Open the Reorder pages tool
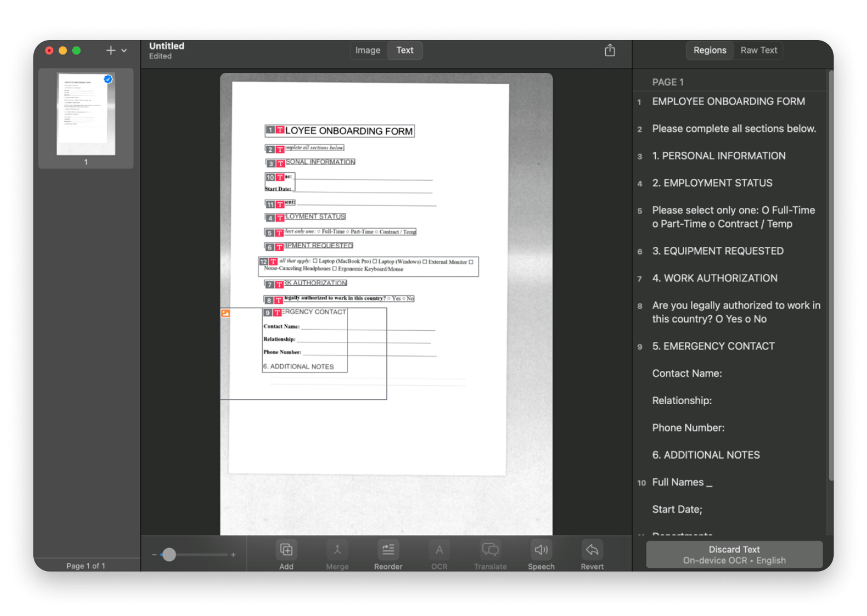The width and height of the screenshot is (867, 616). pos(388,549)
